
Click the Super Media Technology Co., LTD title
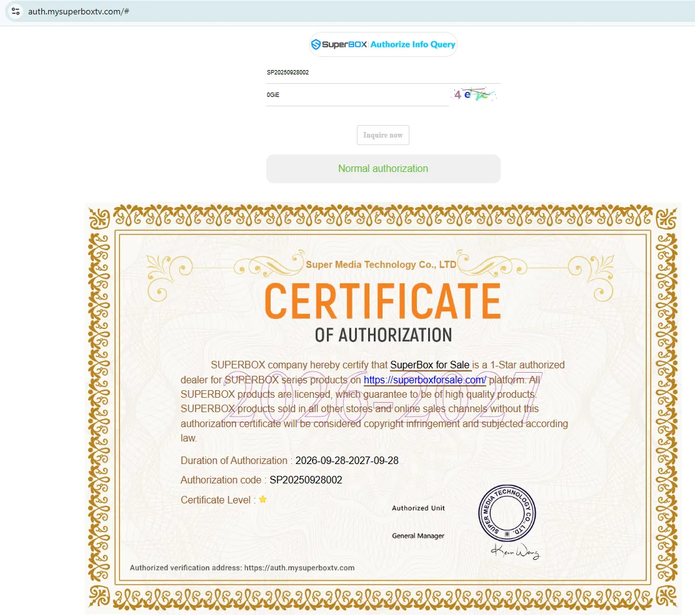(381, 265)
